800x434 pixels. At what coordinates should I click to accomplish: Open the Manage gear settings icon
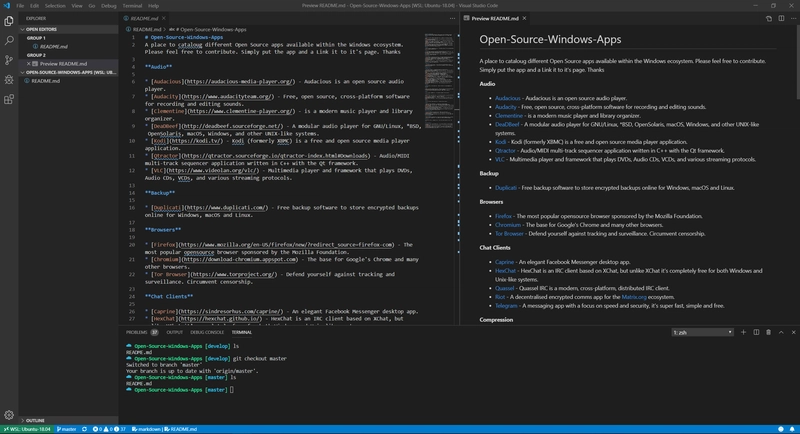coord(9,415)
